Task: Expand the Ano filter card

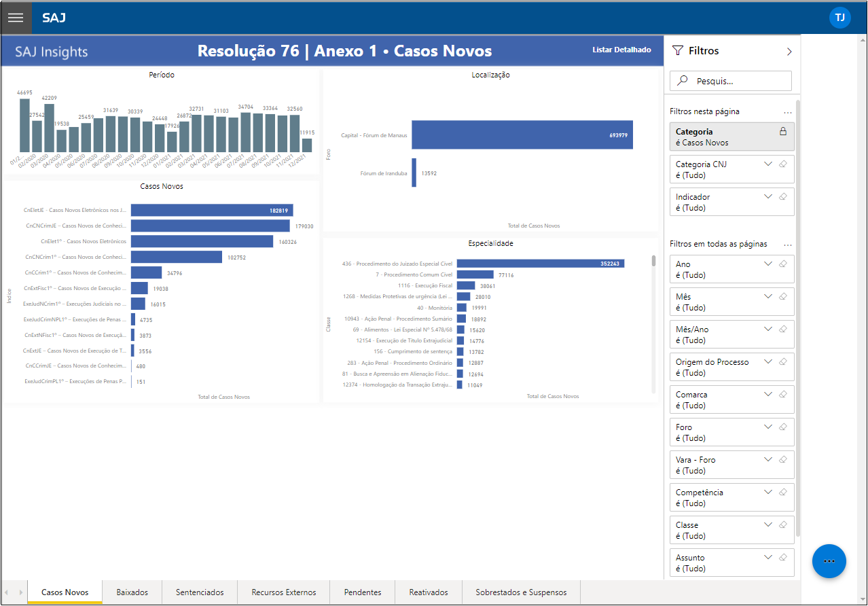Action: [768, 264]
